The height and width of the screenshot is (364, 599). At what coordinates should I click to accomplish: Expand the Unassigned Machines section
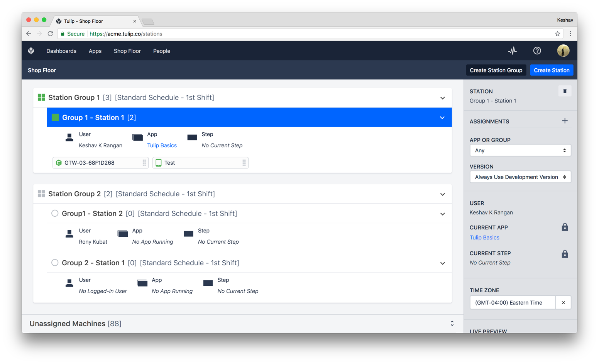[x=452, y=324]
